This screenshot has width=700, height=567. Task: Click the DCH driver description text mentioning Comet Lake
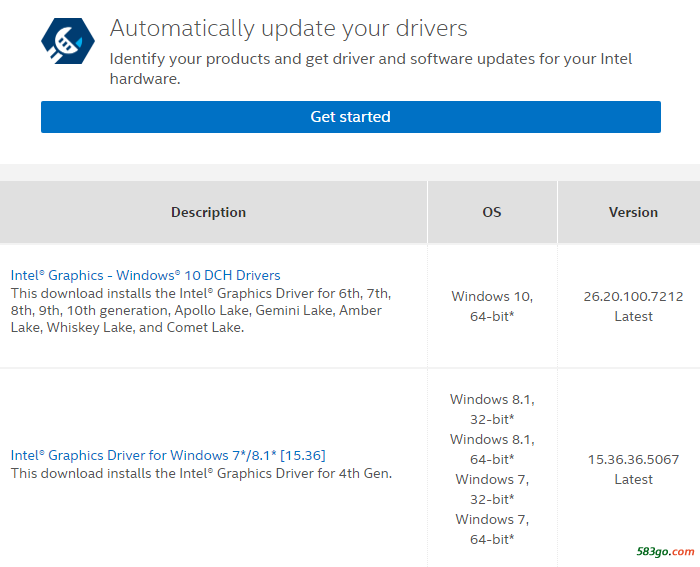(201, 310)
